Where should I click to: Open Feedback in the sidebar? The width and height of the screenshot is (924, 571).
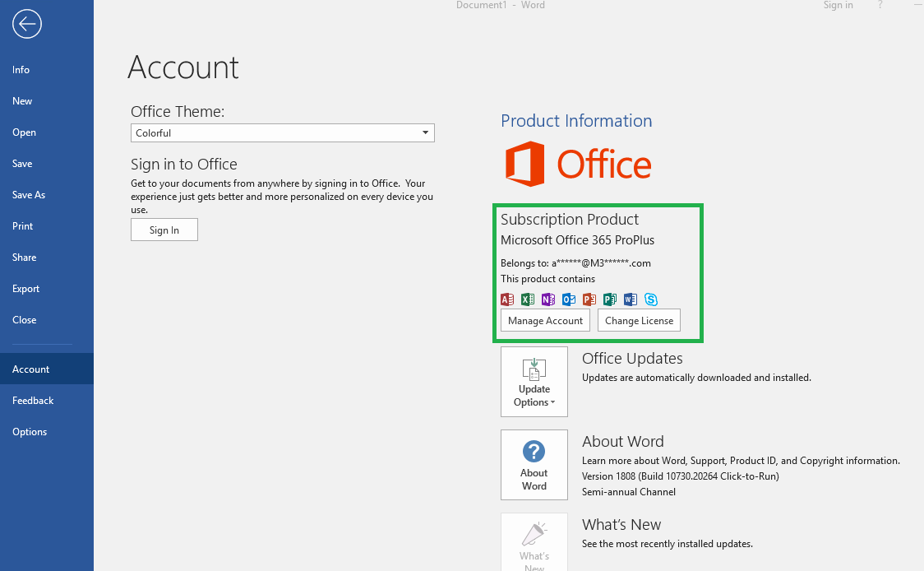(47, 401)
